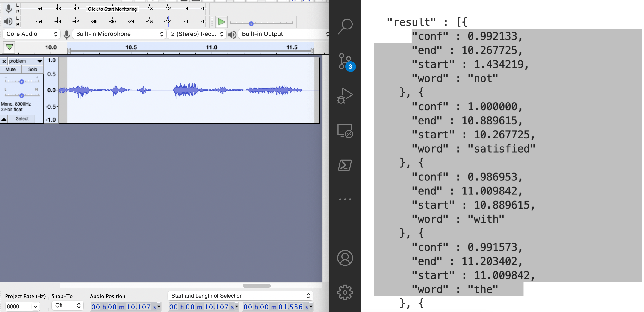Viewport: 644px width, 312px height.
Task: Open the Manage settings gear
Action: pos(345,292)
